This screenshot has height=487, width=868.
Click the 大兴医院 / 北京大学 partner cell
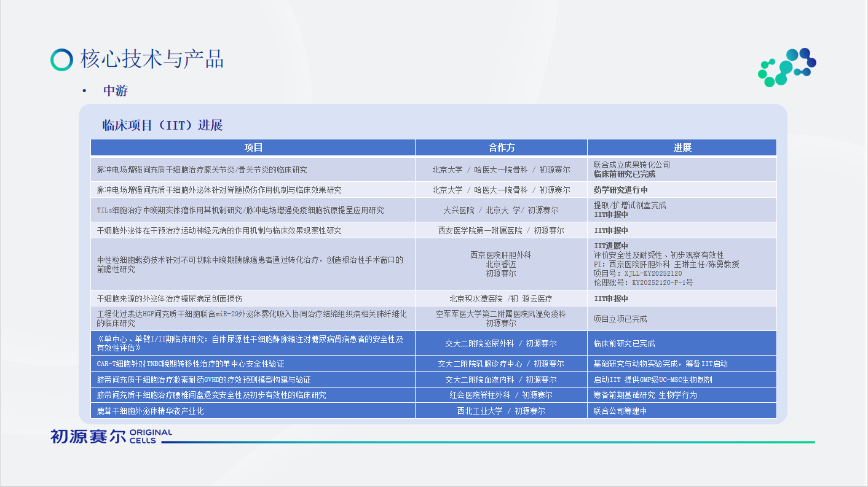(501, 210)
